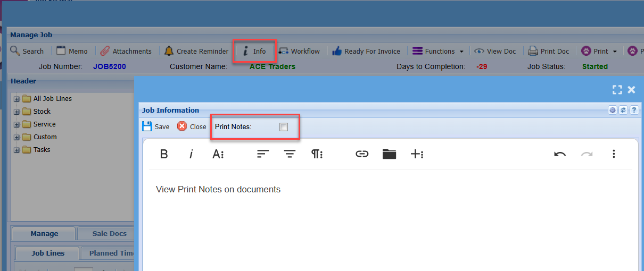Click Close in Job Information toolbar
This screenshot has height=271, width=644.
point(192,126)
